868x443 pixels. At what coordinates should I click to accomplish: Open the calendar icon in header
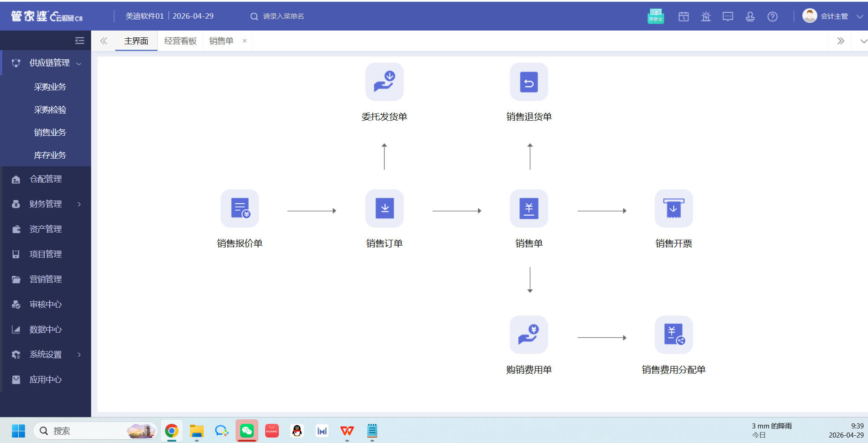pos(683,16)
